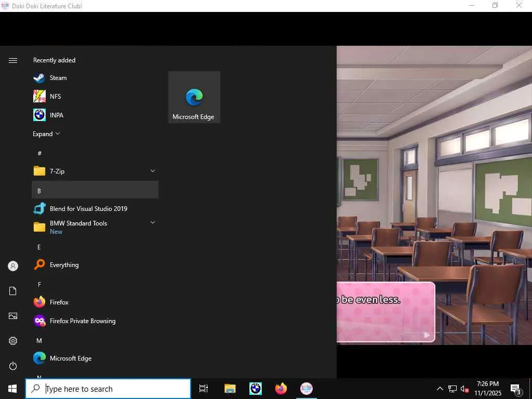The height and width of the screenshot is (399, 532).
Task: Open network status tray icon
Action: coord(453,389)
